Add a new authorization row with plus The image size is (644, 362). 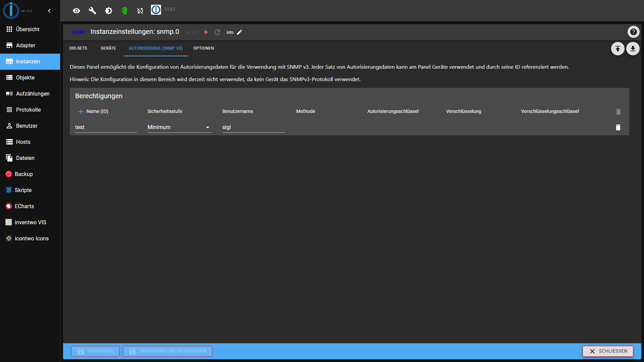[x=80, y=111]
